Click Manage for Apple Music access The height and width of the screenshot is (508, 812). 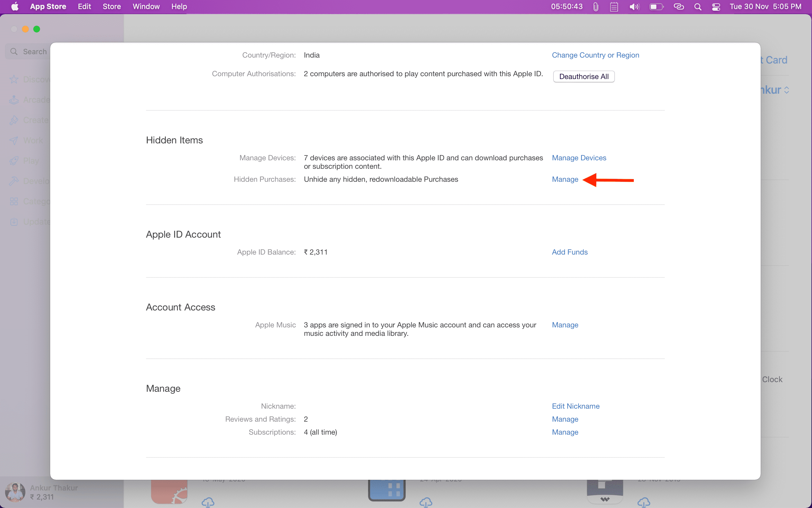[x=565, y=325]
